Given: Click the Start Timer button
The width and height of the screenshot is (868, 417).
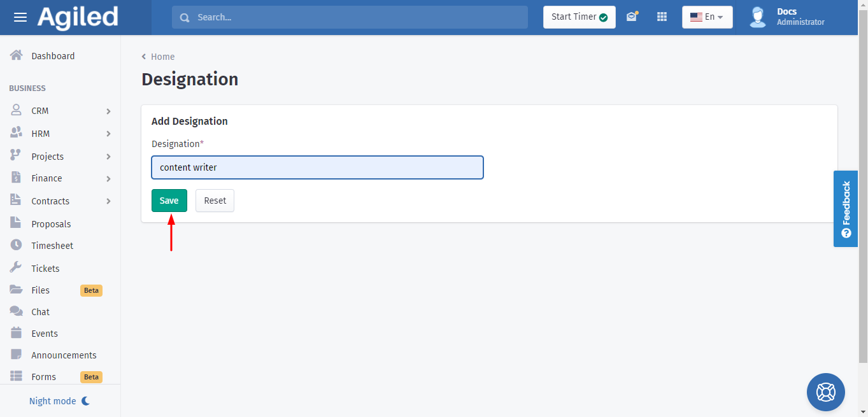Looking at the screenshot, I should [x=579, y=17].
